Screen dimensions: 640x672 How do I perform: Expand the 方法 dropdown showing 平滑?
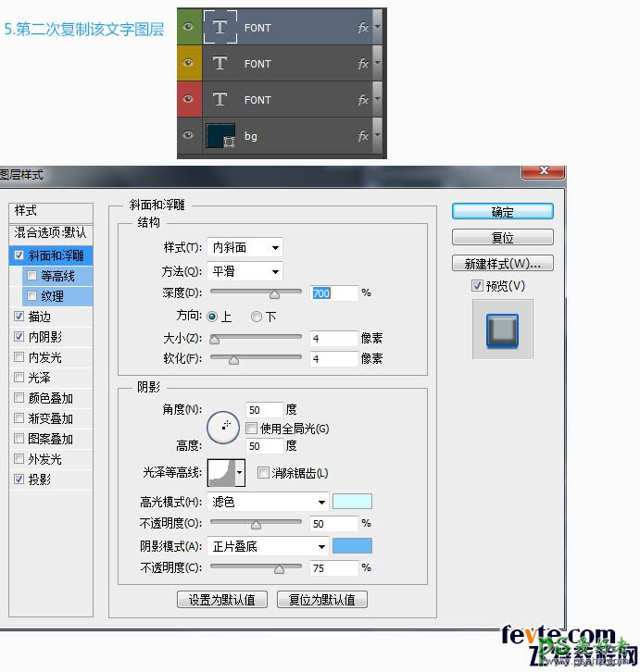pos(245,271)
